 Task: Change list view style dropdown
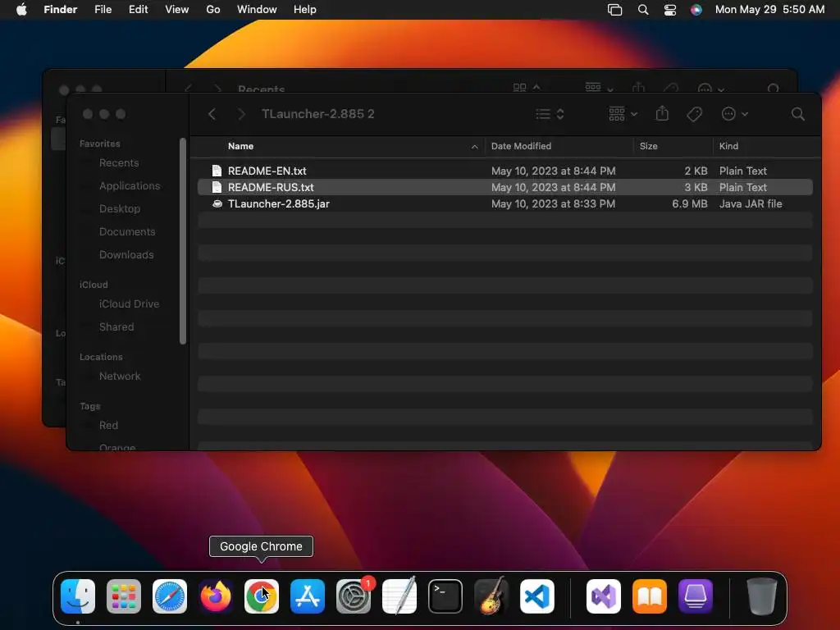click(x=550, y=114)
